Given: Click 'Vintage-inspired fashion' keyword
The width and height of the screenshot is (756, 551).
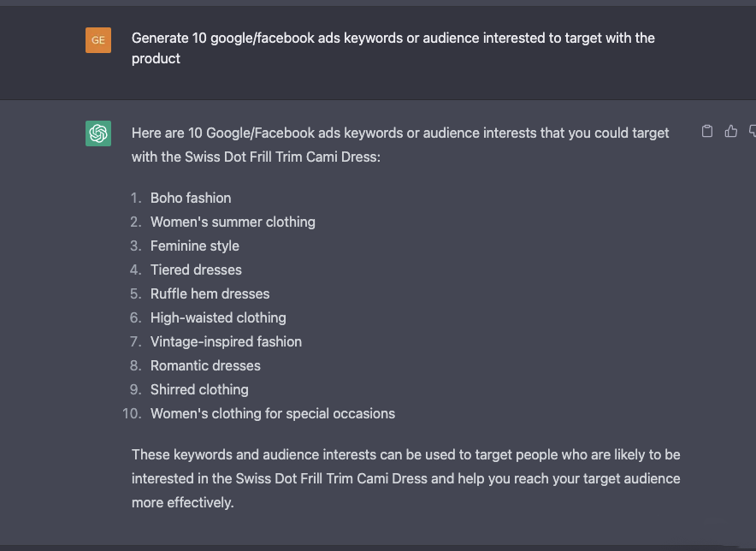Looking at the screenshot, I should [226, 341].
